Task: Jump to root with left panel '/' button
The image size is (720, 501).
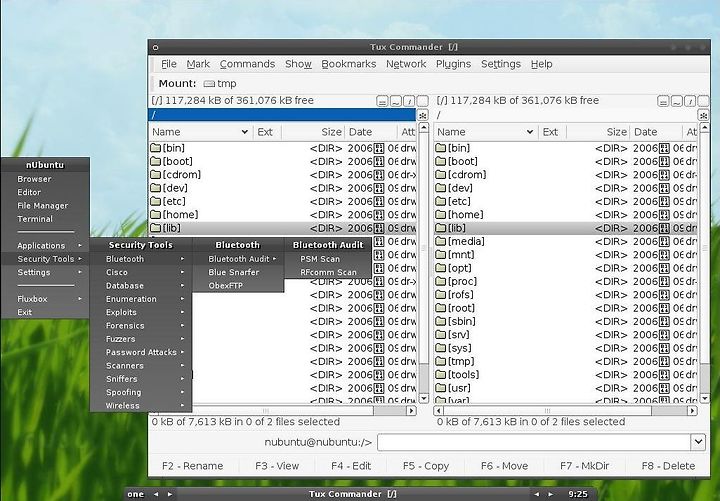Action: click(409, 101)
